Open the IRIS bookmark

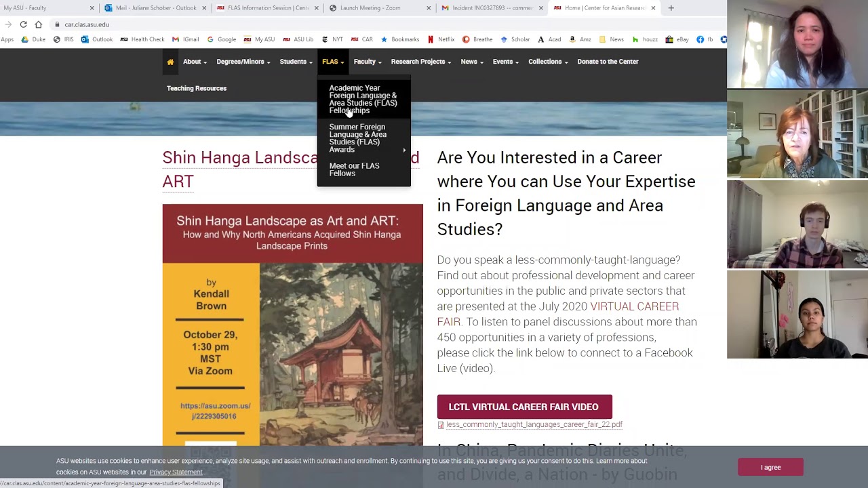[x=63, y=39]
